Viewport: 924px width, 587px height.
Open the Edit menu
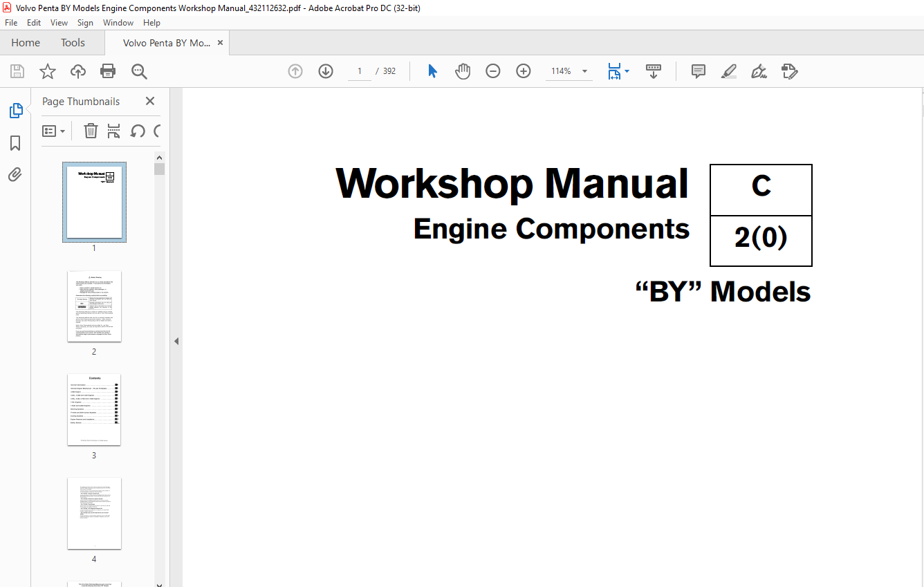[x=34, y=23]
